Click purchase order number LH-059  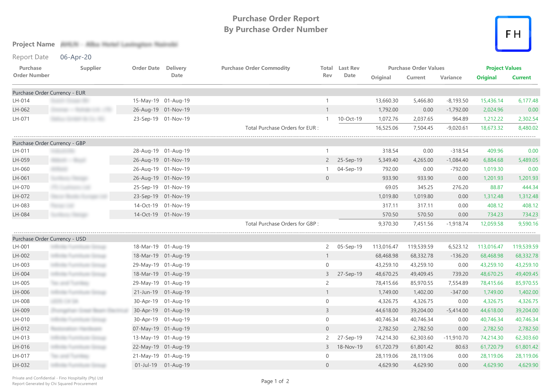pos(21,160)
